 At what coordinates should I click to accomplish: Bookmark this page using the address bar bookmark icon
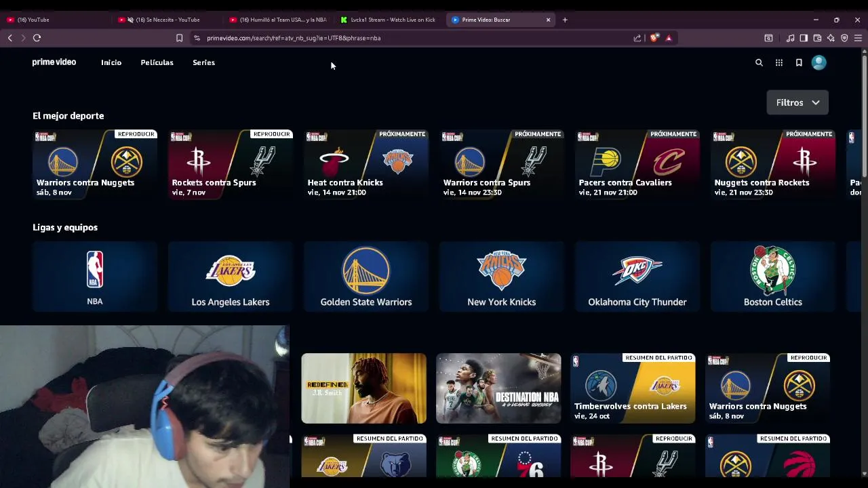(179, 38)
